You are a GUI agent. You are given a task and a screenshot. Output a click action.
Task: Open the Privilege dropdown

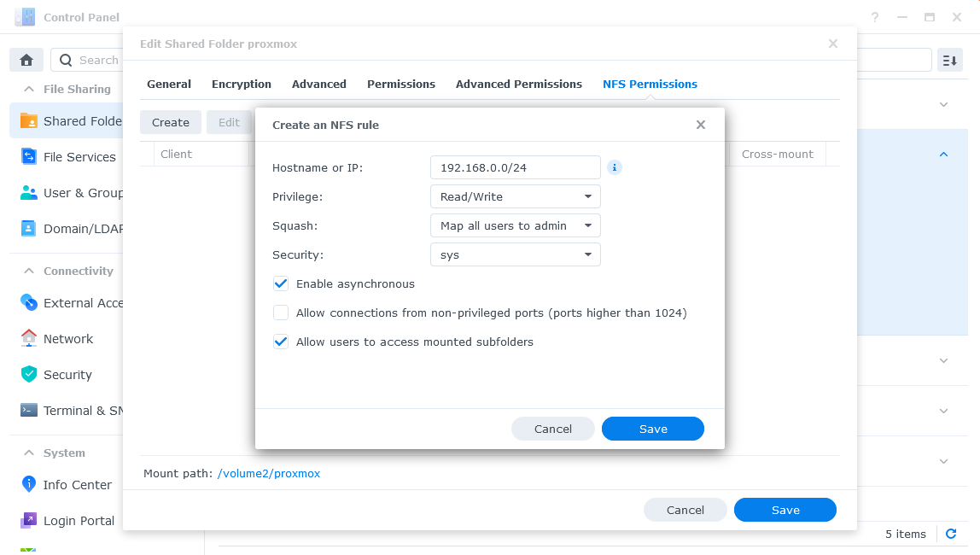click(515, 196)
